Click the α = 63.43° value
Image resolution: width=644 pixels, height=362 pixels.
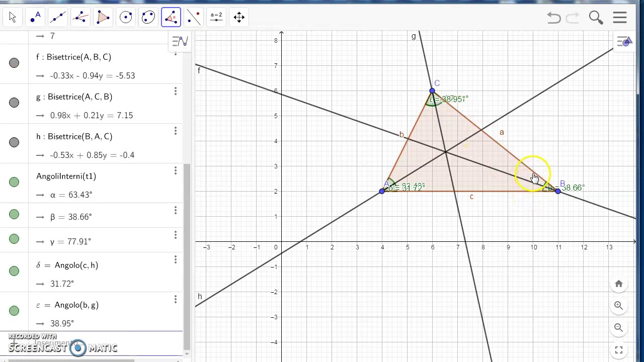[71, 195]
